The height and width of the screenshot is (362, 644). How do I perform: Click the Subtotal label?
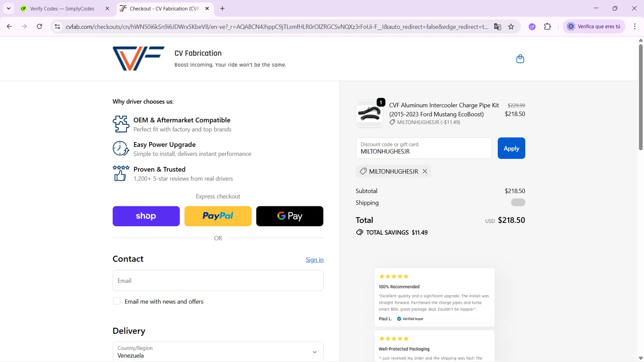(x=366, y=191)
